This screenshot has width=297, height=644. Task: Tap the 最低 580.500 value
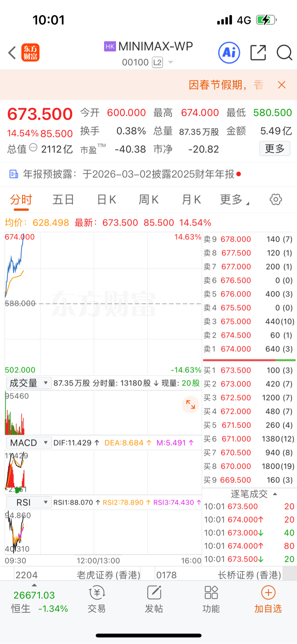tap(273, 113)
